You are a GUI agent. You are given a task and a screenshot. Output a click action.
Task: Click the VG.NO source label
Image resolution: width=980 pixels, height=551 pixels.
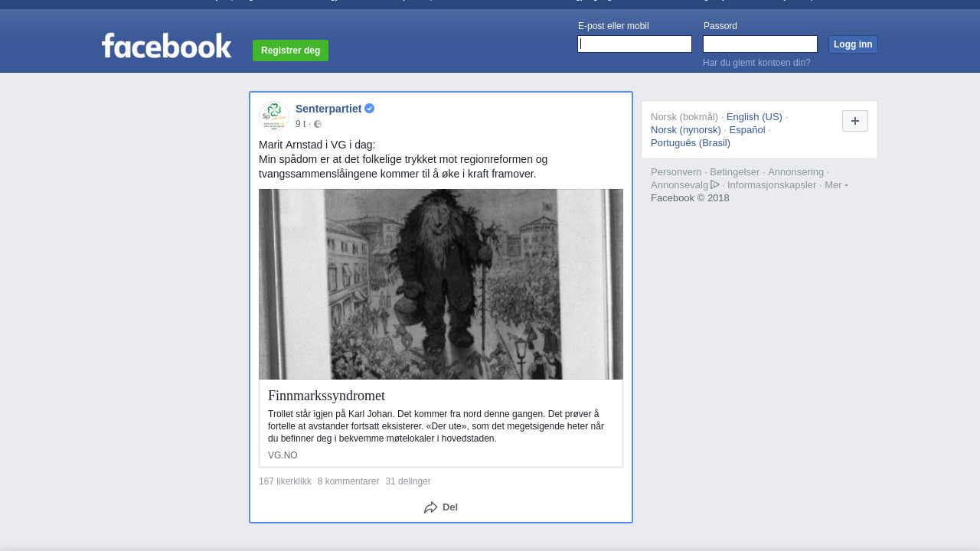point(283,455)
